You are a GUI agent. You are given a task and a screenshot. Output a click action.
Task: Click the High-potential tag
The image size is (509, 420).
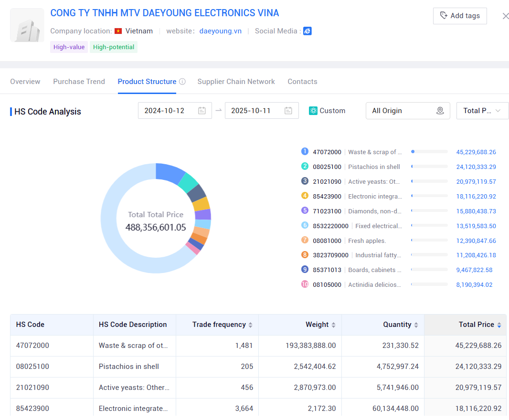click(114, 47)
